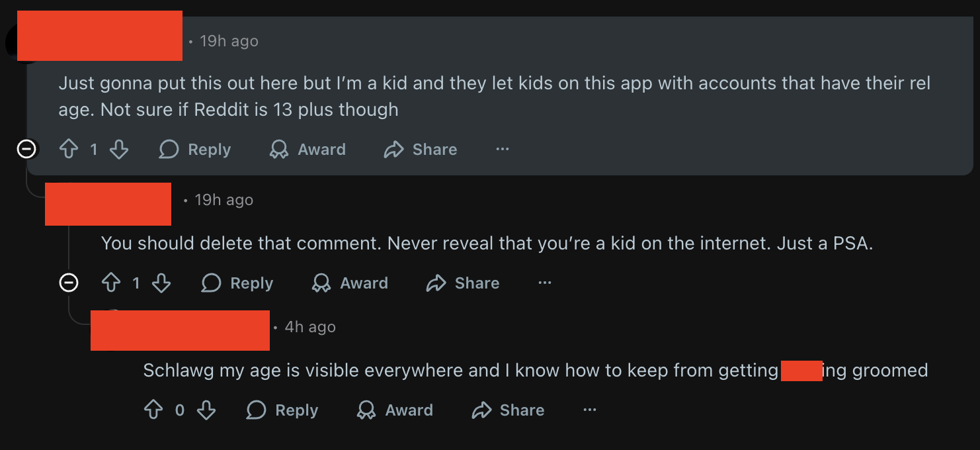Upvote the "delete that comment" PSA reply

pyautogui.click(x=111, y=283)
